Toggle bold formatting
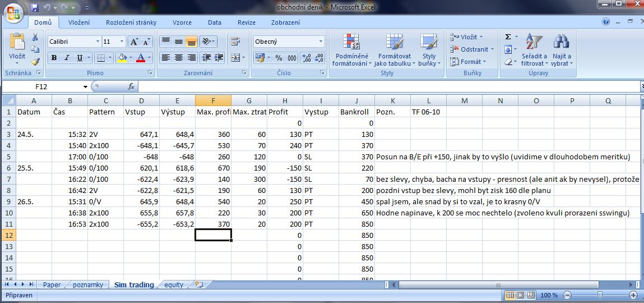 [54, 58]
